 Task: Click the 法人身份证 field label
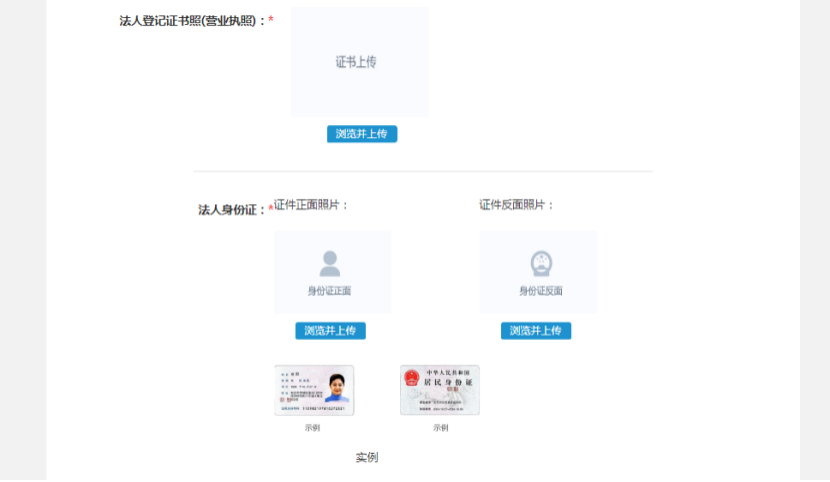tap(232, 210)
